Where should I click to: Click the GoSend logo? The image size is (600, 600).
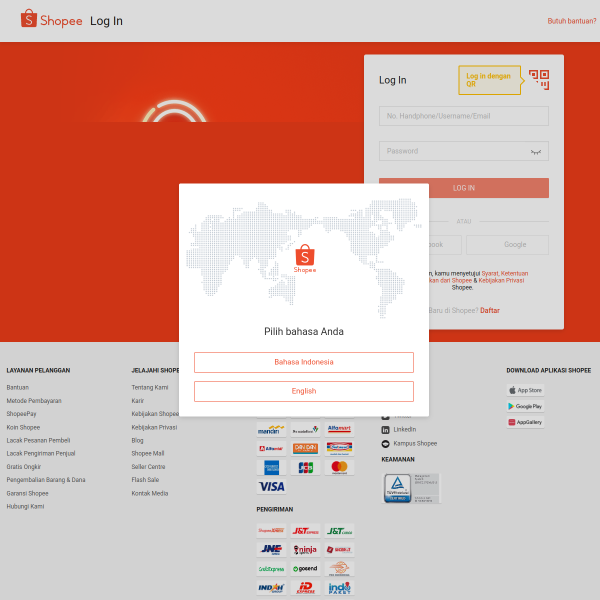click(x=305, y=569)
